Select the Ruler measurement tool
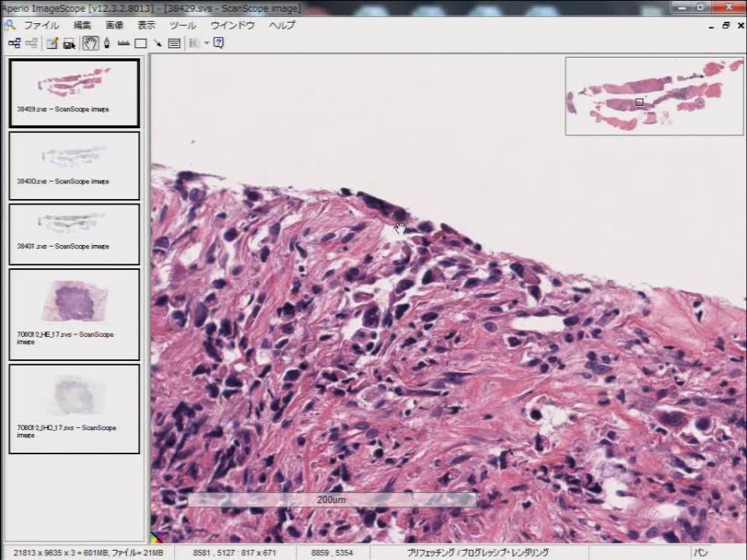 coord(124,44)
